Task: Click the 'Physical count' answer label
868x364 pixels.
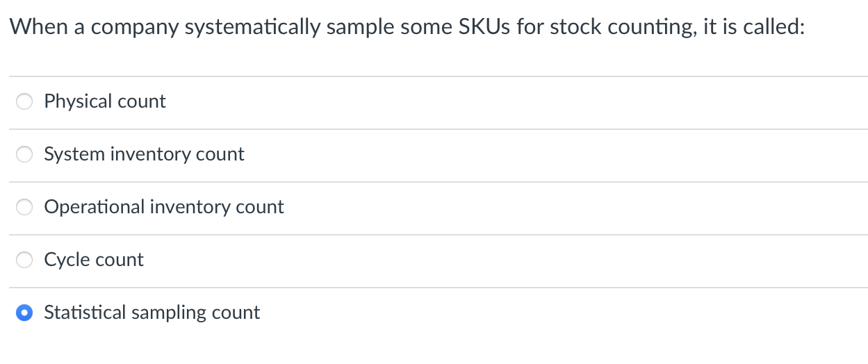Action: 105,101
